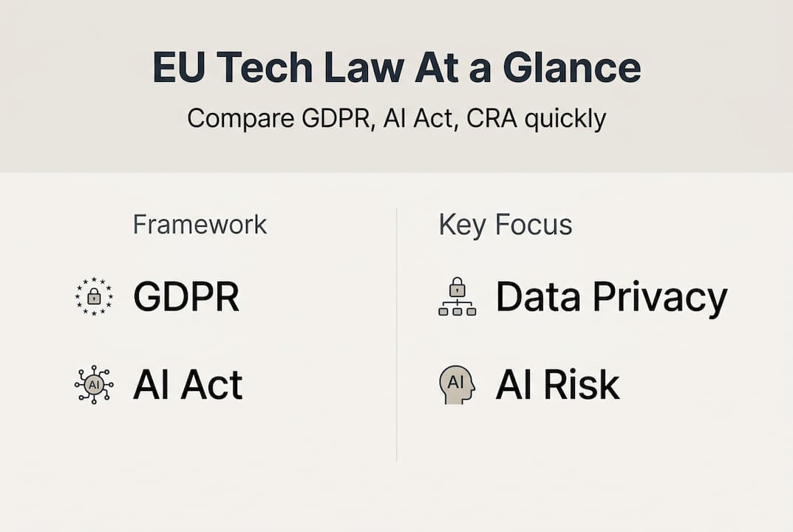The width and height of the screenshot is (793, 532).
Task: Click the vertical divider between the columns
Action: 397,334
